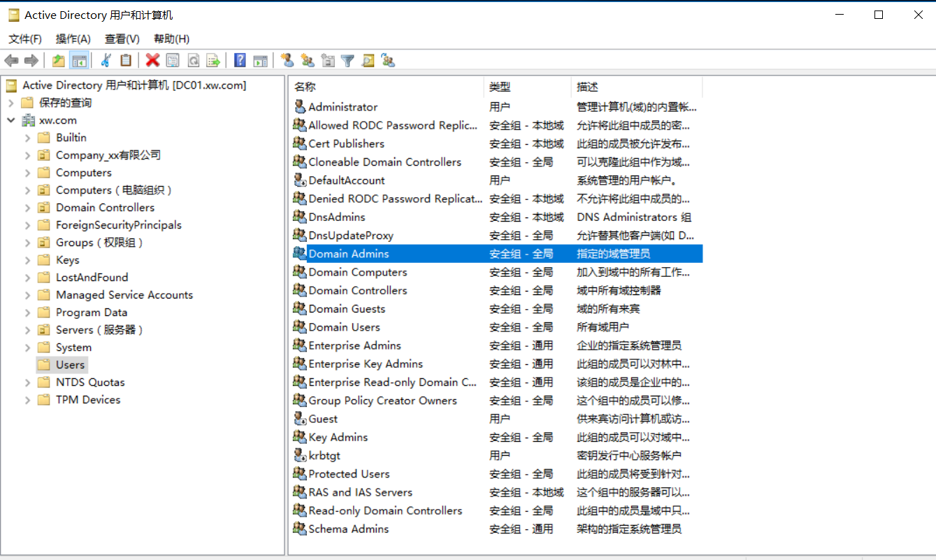Toggle the action pane icon

coord(260,61)
